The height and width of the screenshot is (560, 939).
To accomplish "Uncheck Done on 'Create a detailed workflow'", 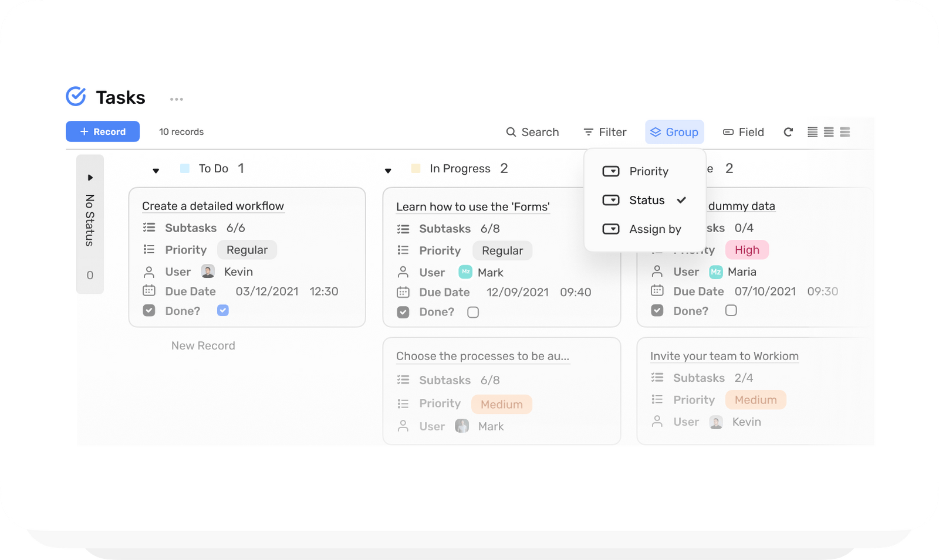I will [x=222, y=310].
